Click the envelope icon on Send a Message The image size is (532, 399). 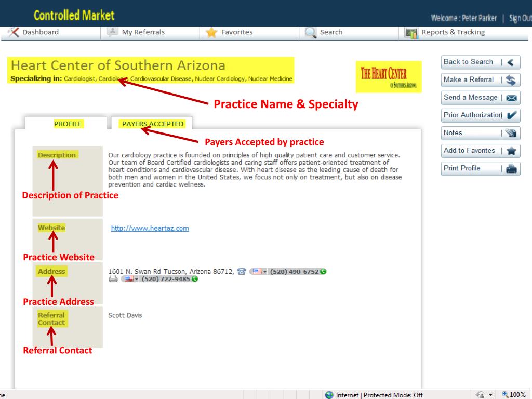(511, 98)
